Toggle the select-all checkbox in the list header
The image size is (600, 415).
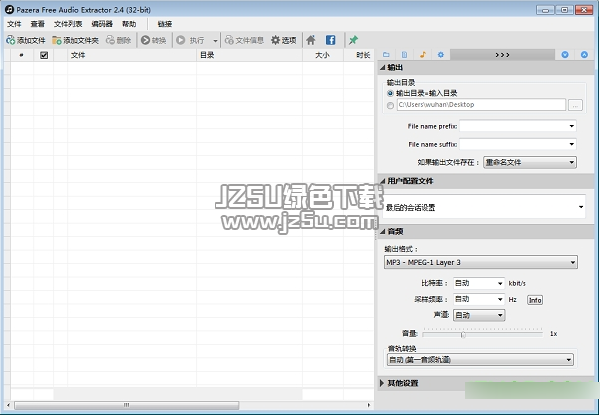point(44,55)
